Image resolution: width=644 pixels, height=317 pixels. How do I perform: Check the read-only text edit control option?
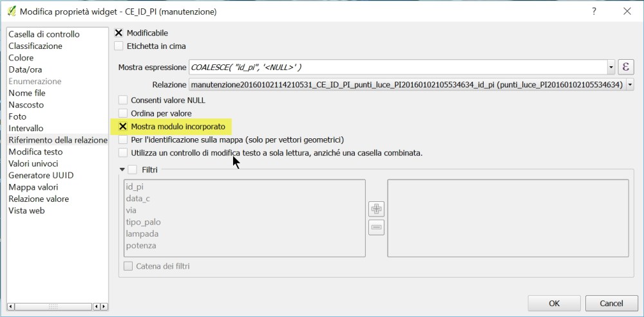coord(123,153)
